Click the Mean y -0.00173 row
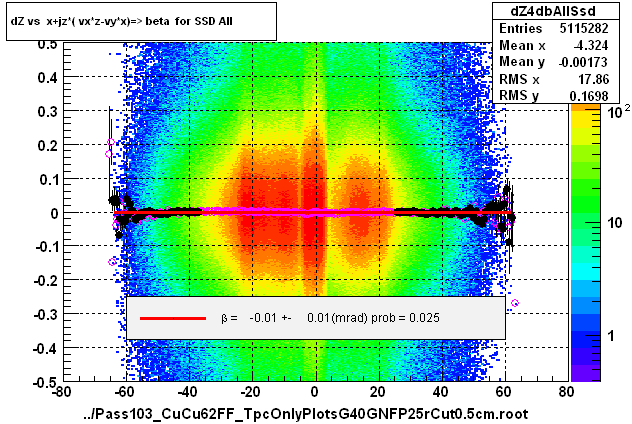Image resolution: width=632 pixels, height=424 pixels. tap(554, 62)
